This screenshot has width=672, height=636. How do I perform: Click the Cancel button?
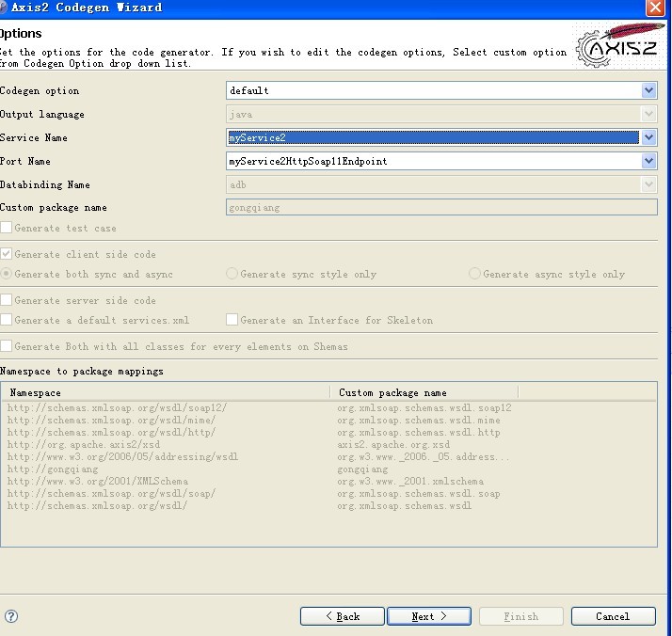pos(614,616)
